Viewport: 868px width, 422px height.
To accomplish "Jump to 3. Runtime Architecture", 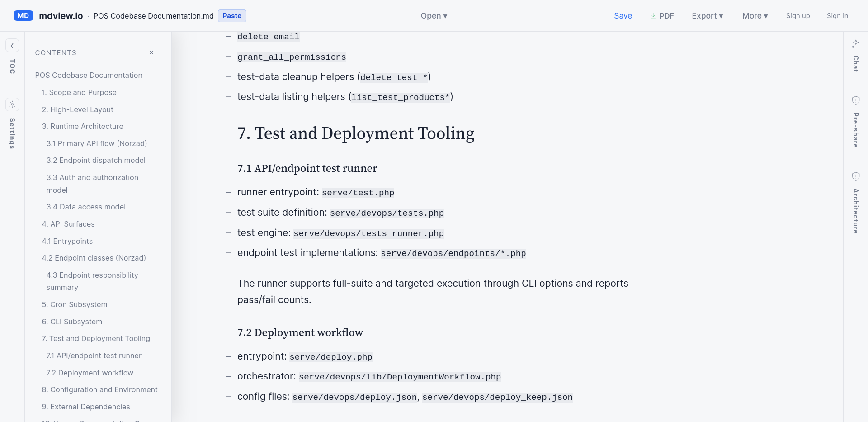I will pyautogui.click(x=82, y=126).
